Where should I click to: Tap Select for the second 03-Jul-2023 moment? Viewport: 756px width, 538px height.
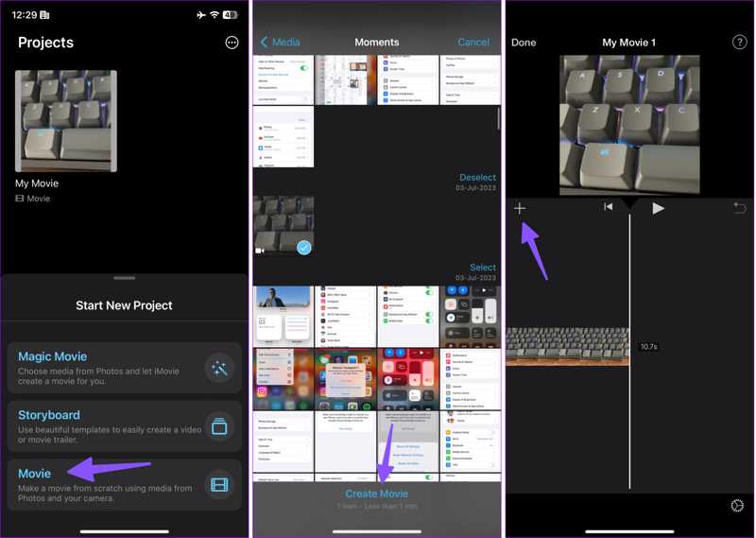[483, 267]
